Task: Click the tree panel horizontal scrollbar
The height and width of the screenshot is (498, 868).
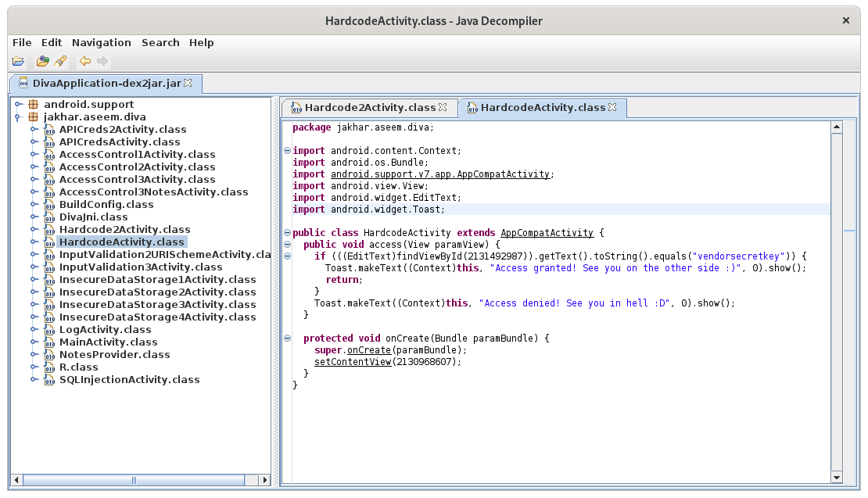Action: click(x=133, y=478)
